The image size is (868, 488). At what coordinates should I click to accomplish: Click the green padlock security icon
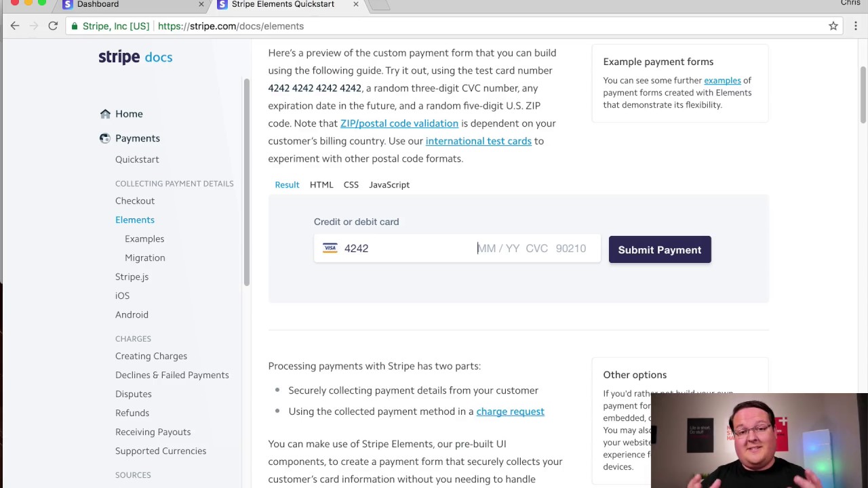(x=75, y=26)
